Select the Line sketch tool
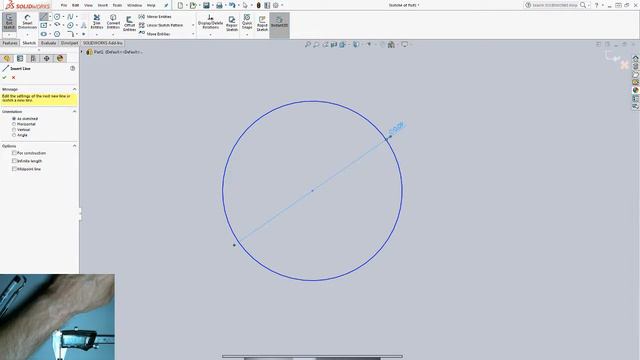 pos(44,17)
